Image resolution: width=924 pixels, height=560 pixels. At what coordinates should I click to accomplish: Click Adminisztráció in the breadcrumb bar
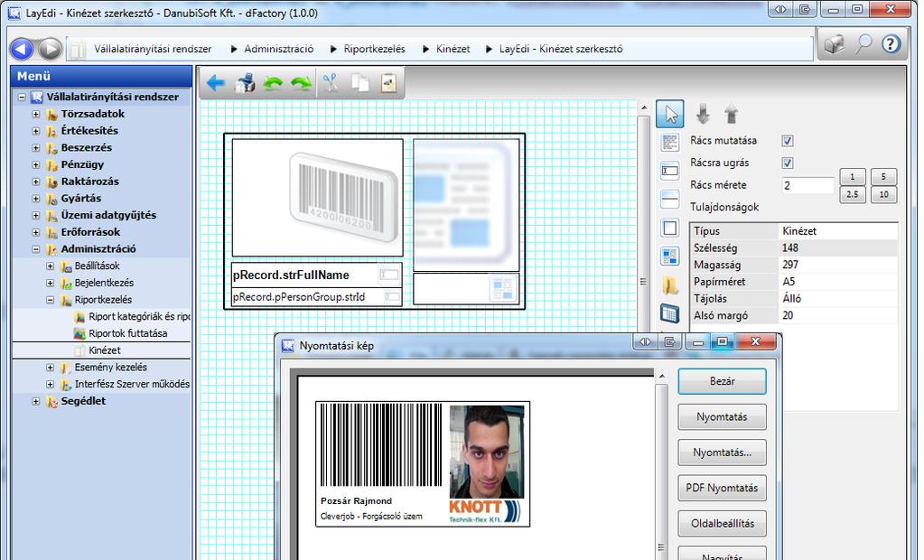[x=279, y=49]
